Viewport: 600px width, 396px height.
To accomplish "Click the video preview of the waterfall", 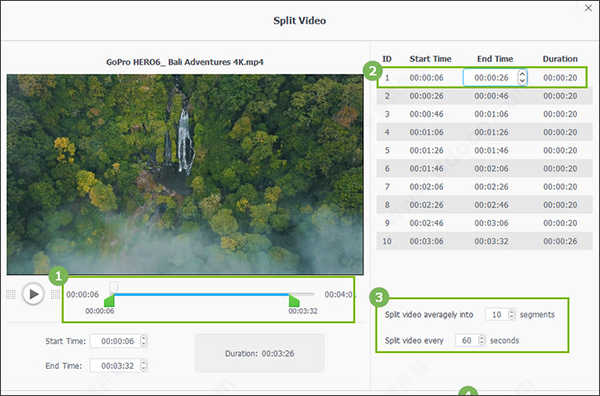I will click(x=185, y=174).
